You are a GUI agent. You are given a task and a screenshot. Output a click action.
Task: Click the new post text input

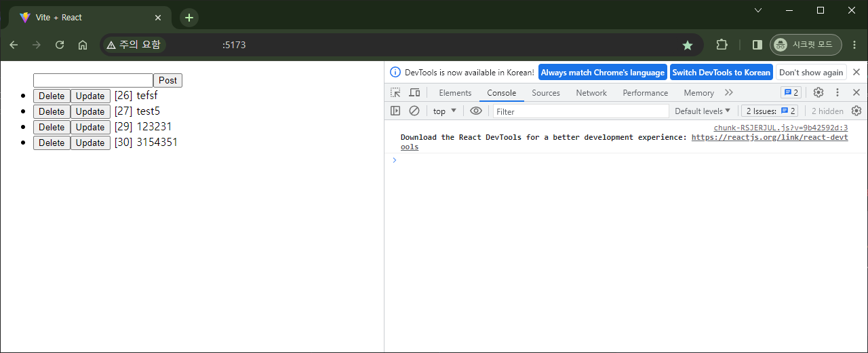[93, 80]
